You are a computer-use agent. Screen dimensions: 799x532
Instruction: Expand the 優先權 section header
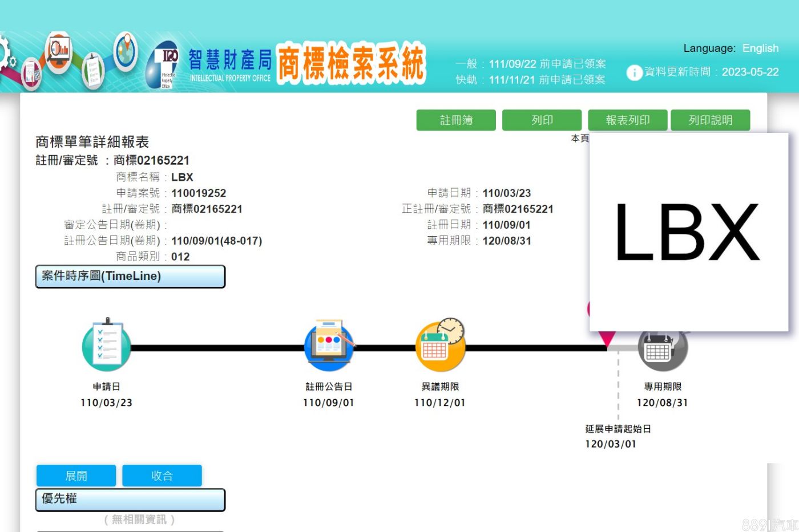coord(130,499)
